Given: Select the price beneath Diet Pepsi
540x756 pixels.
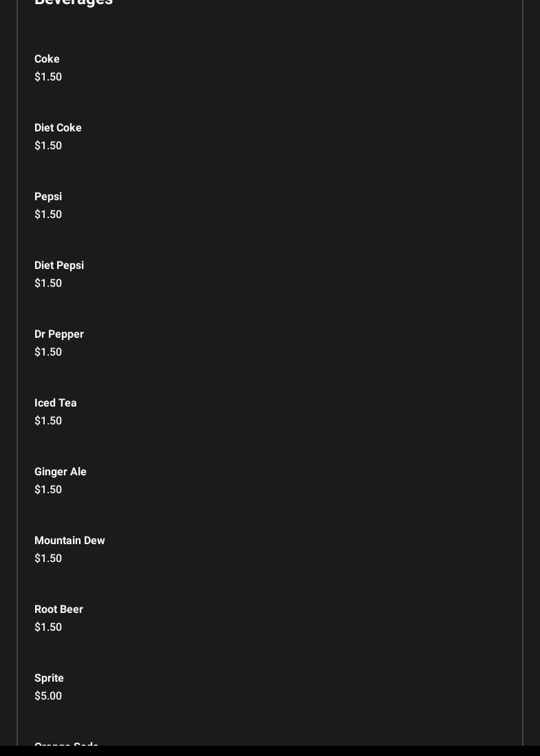Looking at the screenshot, I should coord(48,283).
